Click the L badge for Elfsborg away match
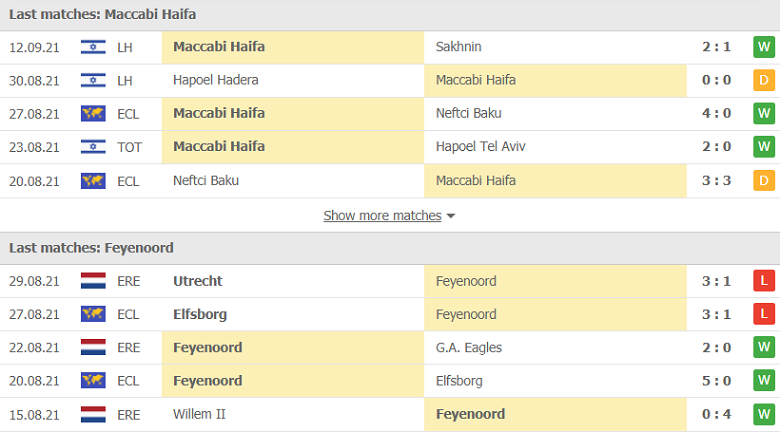Image resolution: width=780 pixels, height=432 pixels. click(764, 314)
